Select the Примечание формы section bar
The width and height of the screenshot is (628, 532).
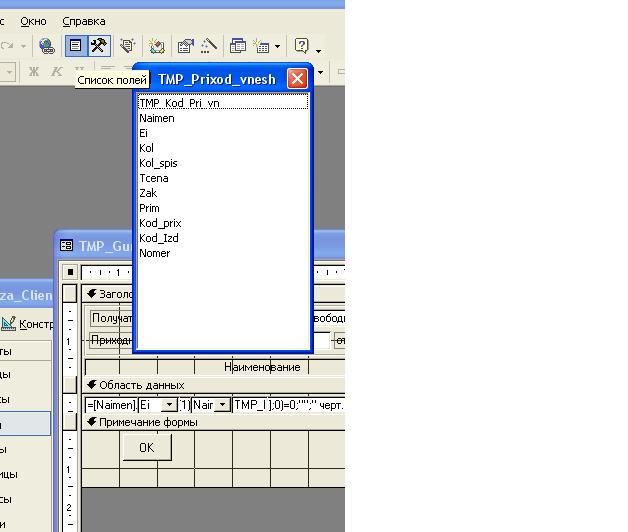[213, 422]
